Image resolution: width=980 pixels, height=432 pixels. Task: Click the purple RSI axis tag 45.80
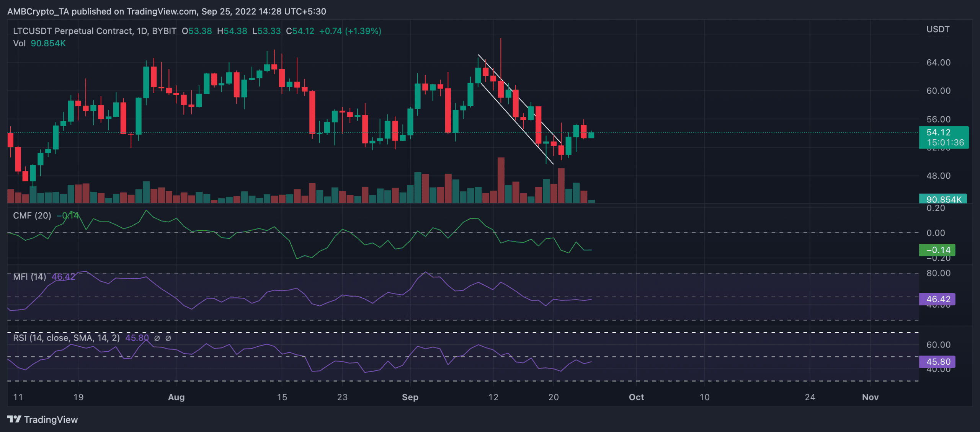938,362
